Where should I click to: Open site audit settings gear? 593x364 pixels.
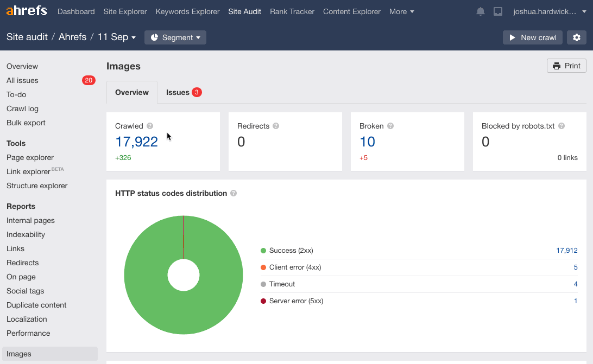click(577, 37)
